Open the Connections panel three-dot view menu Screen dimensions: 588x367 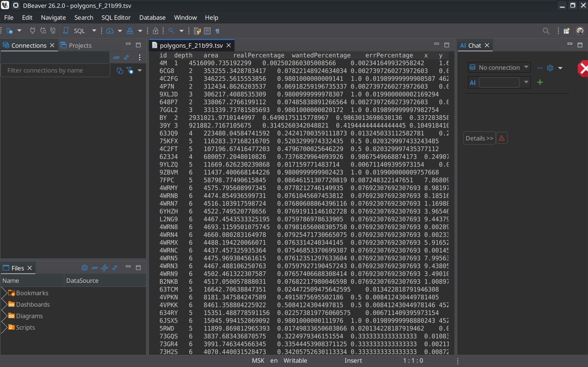pos(139,57)
